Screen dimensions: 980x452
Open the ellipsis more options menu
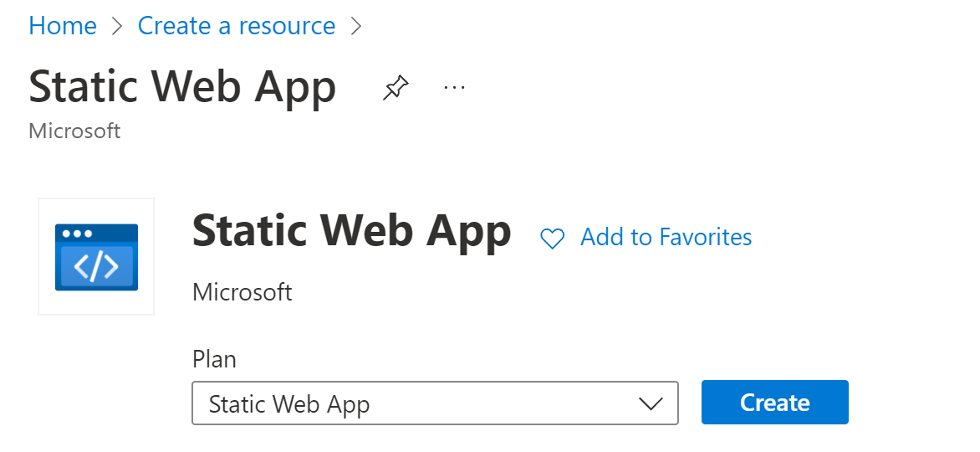tap(454, 87)
